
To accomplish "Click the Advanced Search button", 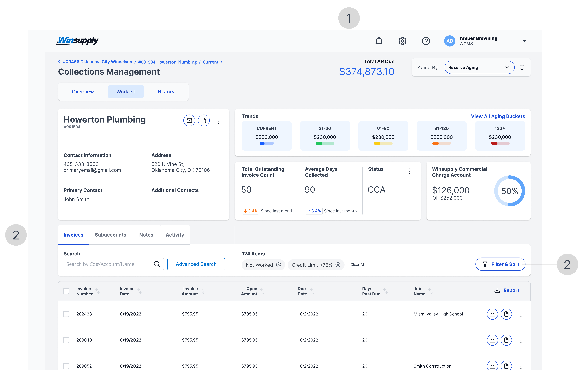I will click(x=196, y=264).
